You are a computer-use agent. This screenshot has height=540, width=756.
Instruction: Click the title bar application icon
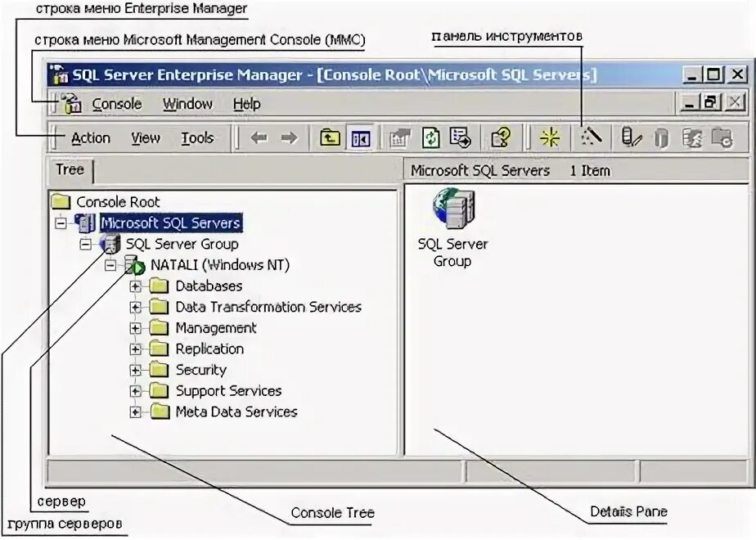click(x=59, y=74)
